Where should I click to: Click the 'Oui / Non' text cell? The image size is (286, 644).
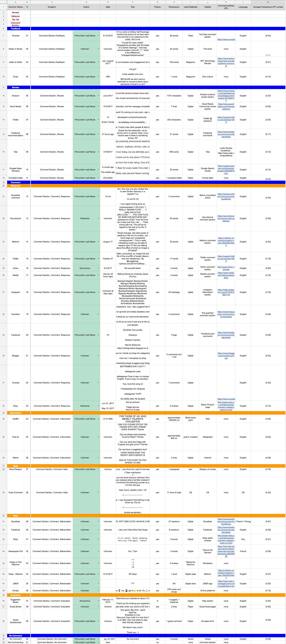pos(133,551)
